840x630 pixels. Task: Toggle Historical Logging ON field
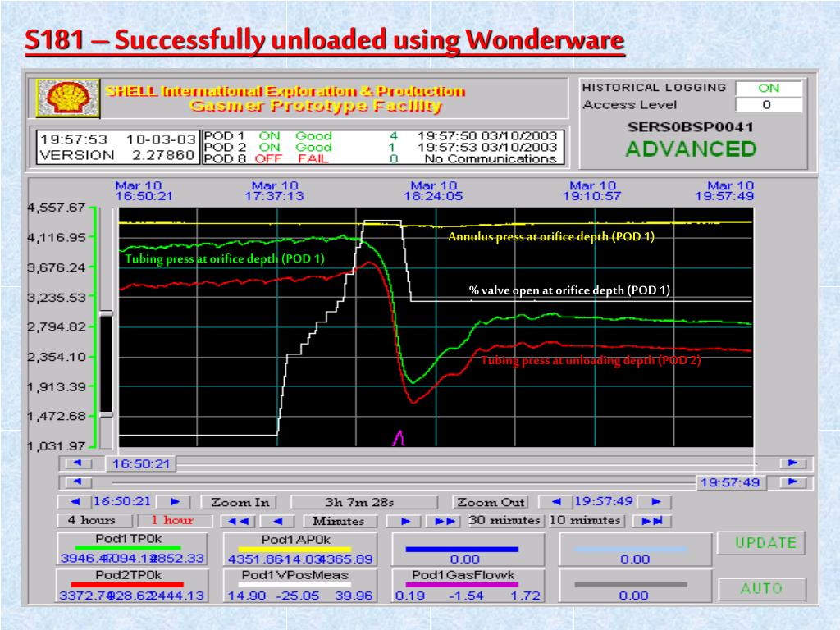(x=769, y=88)
